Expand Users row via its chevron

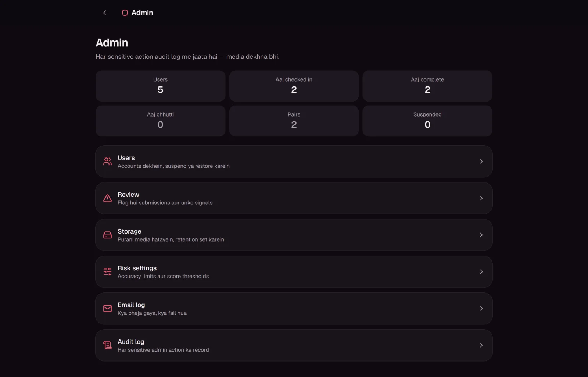point(481,161)
